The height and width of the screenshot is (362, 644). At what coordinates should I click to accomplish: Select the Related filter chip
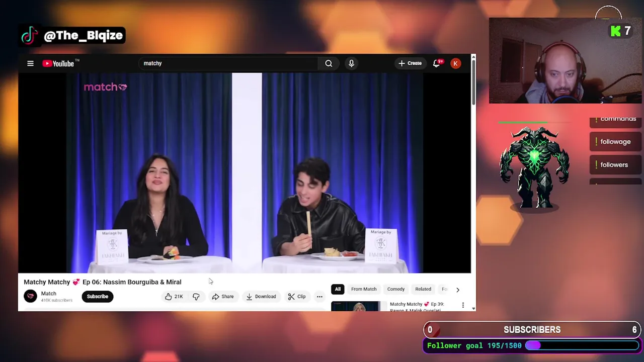point(423,289)
